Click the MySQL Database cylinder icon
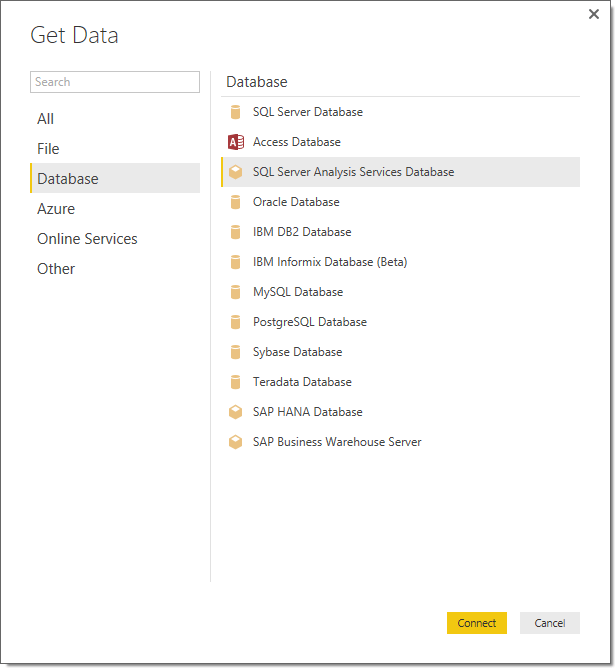615x668 pixels. [x=236, y=292]
